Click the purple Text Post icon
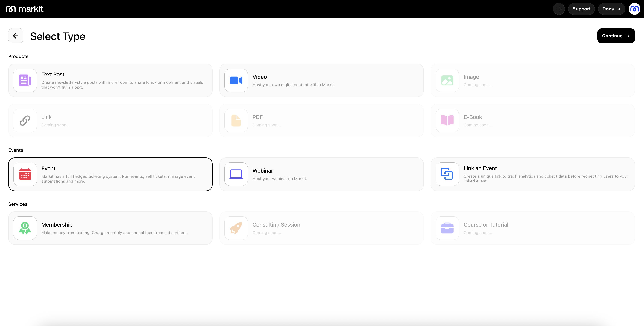The width and height of the screenshot is (644, 326). pos(25,80)
